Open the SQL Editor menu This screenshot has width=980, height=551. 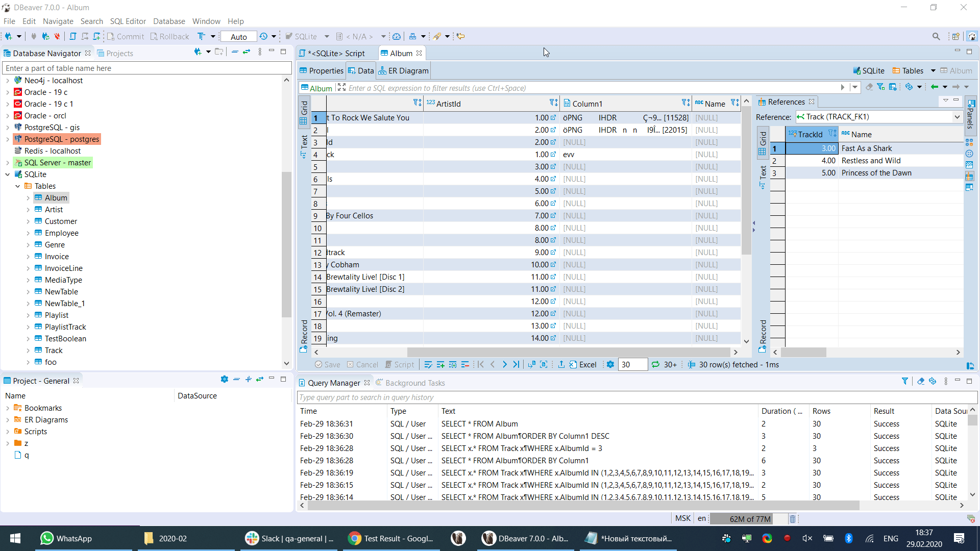point(128,21)
